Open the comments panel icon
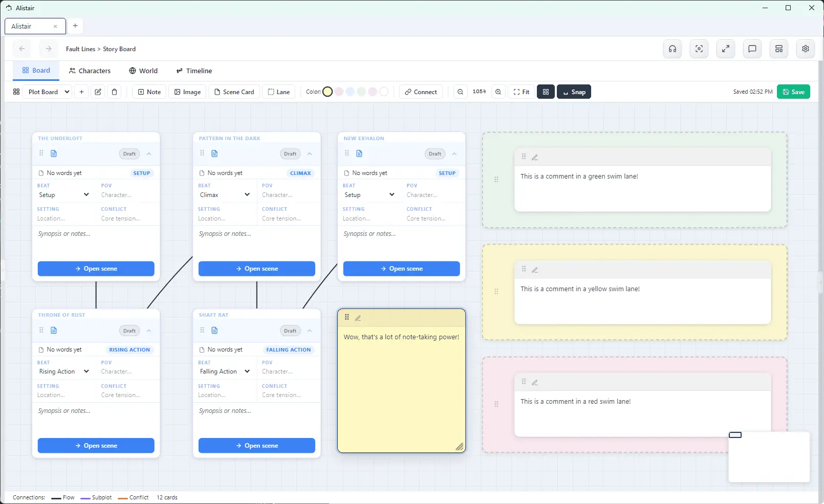 [x=752, y=49]
